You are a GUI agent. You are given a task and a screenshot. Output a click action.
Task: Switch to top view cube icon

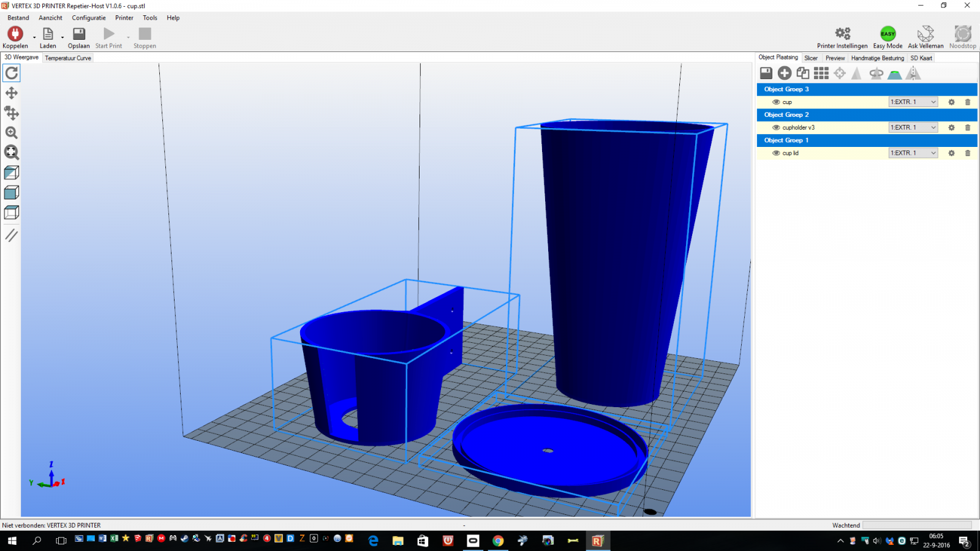12,212
